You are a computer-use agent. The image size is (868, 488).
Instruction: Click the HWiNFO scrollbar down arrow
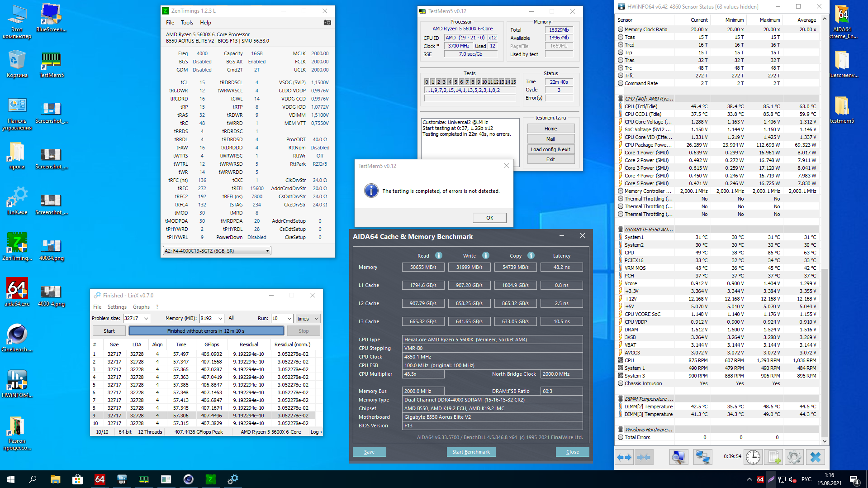(825, 441)
